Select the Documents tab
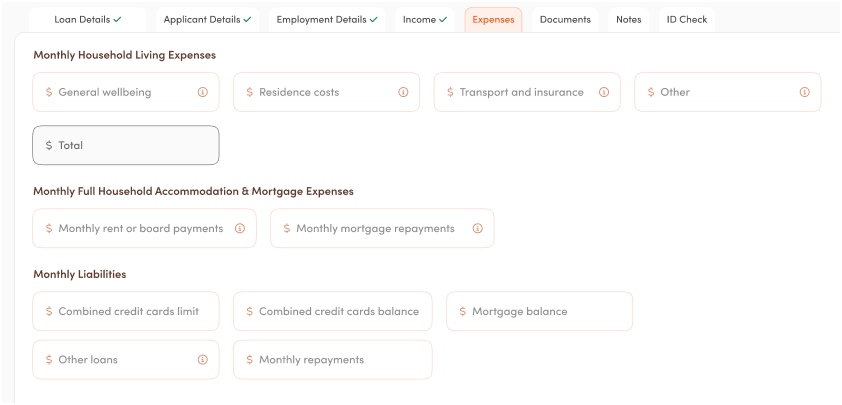Viewport: 842px width, 405px height. tap(565, 19)
